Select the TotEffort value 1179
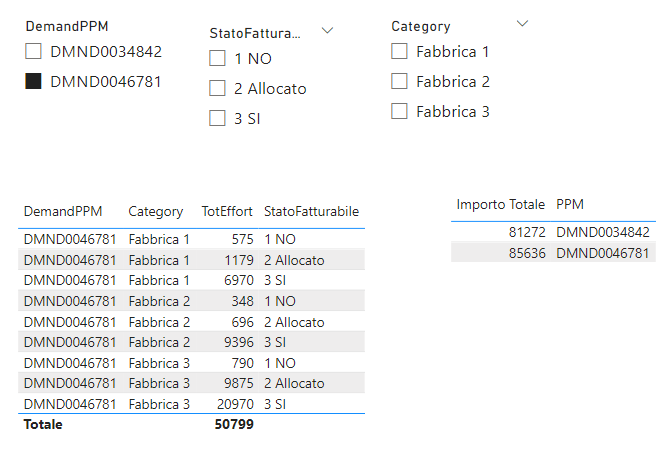 coord(239,260)
